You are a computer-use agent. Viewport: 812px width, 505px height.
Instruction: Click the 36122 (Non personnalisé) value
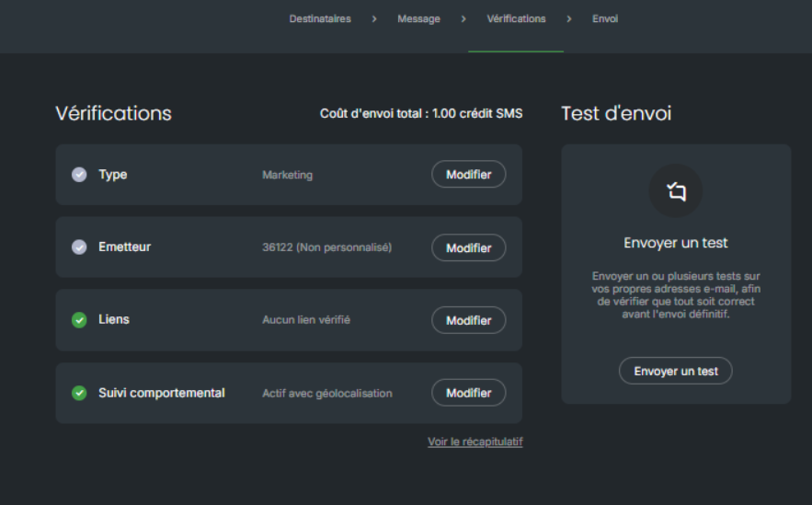[326, 247]
